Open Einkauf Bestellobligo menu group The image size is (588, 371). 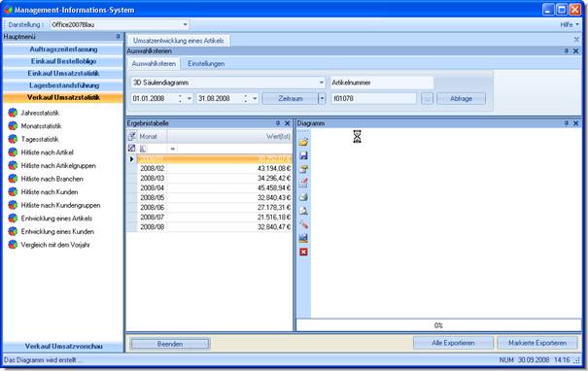(x=63, y=61)
